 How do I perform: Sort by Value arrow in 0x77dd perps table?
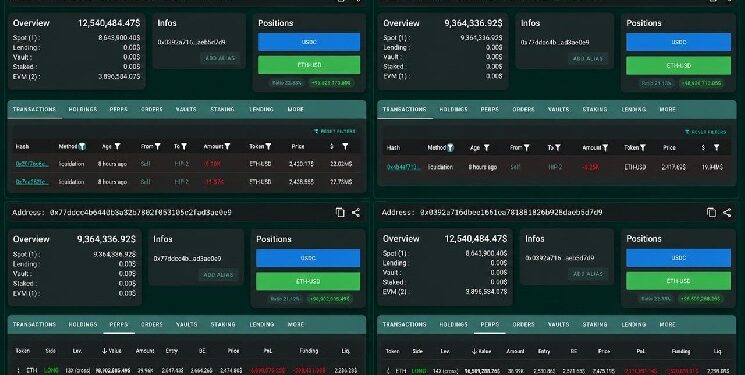(105, 351)
